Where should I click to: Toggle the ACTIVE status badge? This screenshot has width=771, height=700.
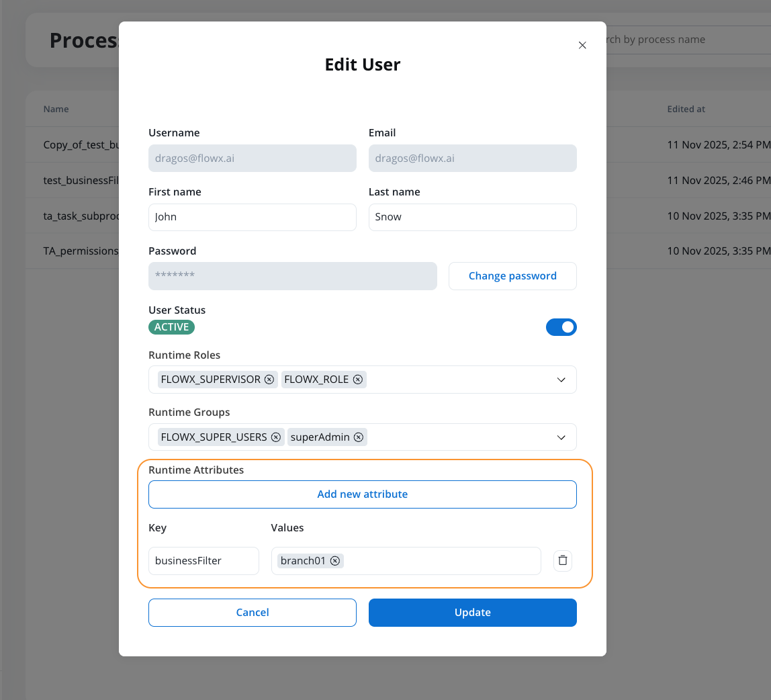(171, 326)
